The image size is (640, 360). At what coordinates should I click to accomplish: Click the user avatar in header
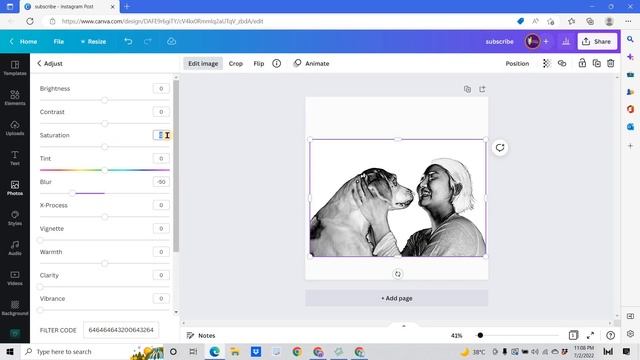(x=532, y=42)
